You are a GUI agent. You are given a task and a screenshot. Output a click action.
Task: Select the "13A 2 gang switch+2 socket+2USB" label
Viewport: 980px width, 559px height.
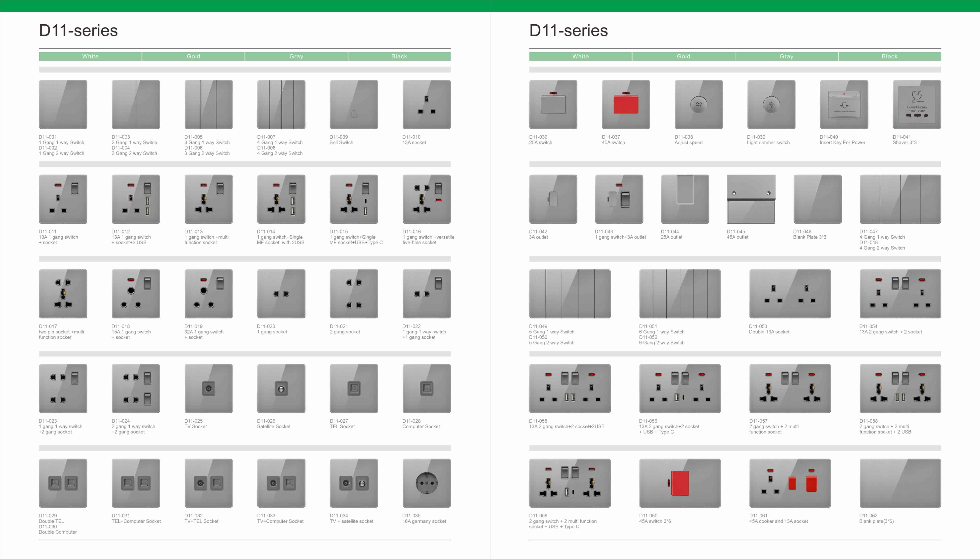(567, 427)
